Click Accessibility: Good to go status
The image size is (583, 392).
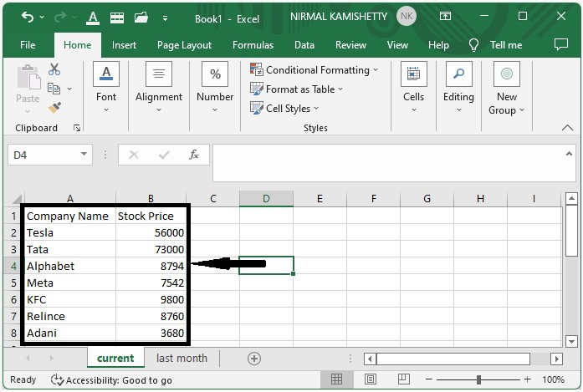click(112, 379)
